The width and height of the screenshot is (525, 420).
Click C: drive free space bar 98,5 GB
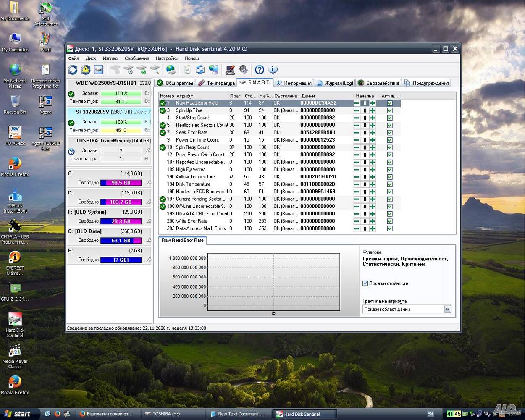[121, 183]
